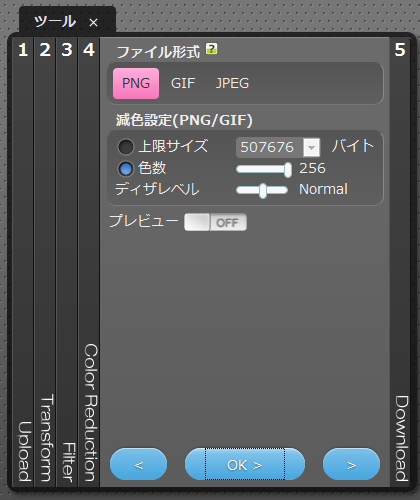Select the 上限サイズ radio button
Image resolution: width=420 pixels, height=500 pixels.
point(126,147)
